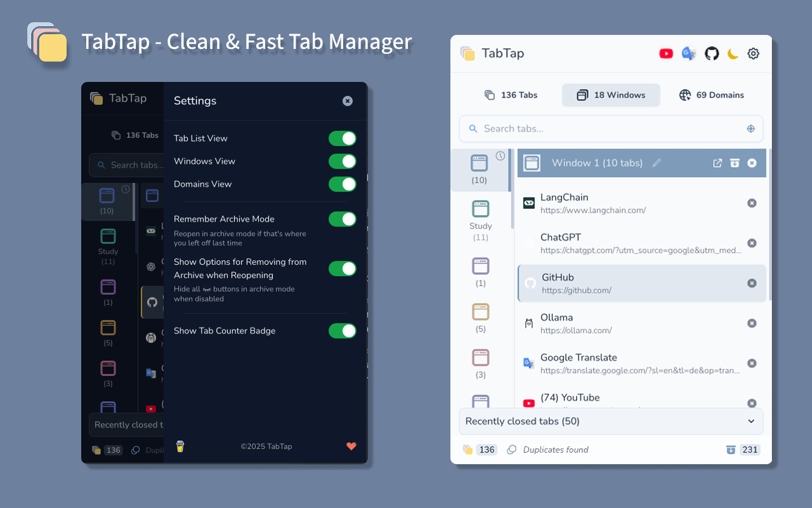Click the trash icon in the Settings footer
This screenshot has width=812, height=508.
(x=180, y=446)
